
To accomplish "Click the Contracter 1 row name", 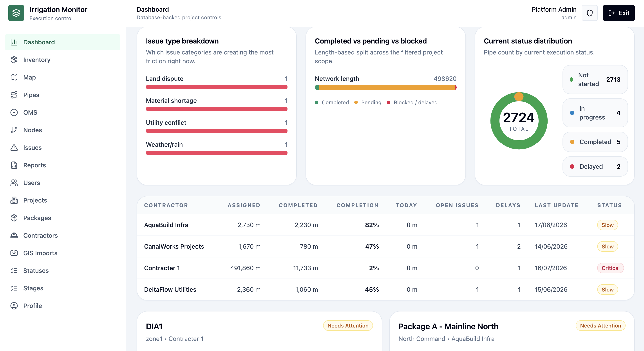I will click(162, 268).
